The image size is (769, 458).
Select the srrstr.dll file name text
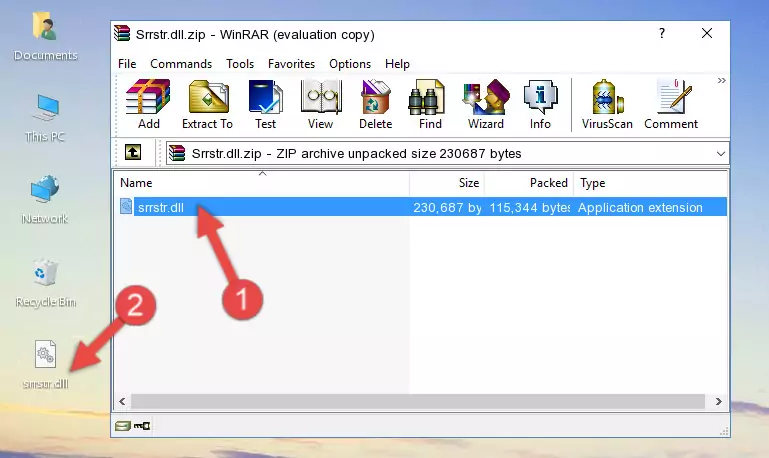(161, 207)
